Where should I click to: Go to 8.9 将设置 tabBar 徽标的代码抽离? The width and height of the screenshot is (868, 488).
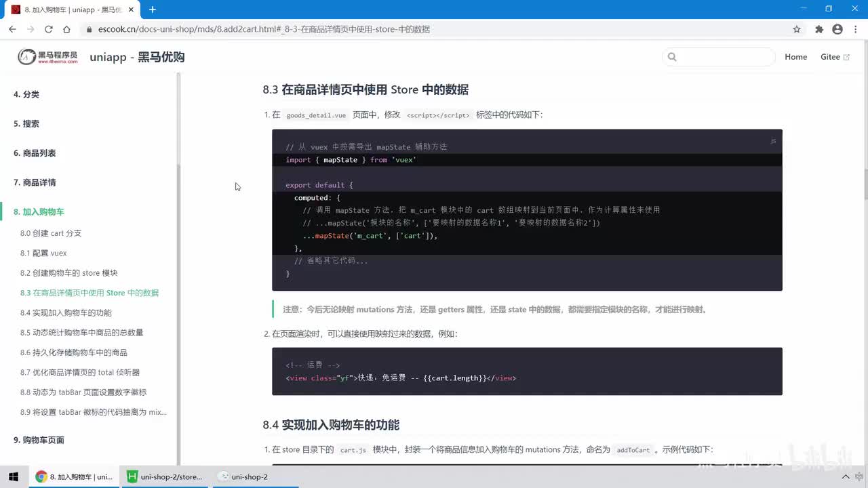tap(94, 412)
